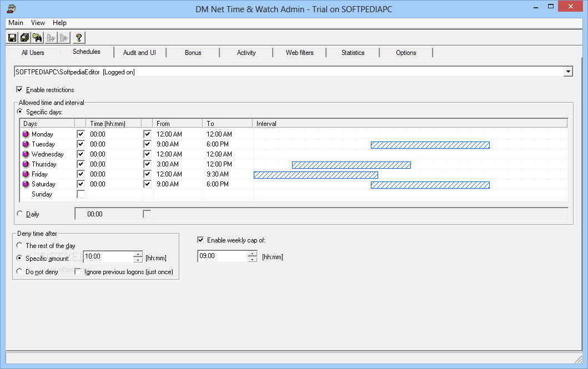Viewport: 588px width, 369px height.
Task: Click the app icon in the title bar
Action: tap(12, 8)
